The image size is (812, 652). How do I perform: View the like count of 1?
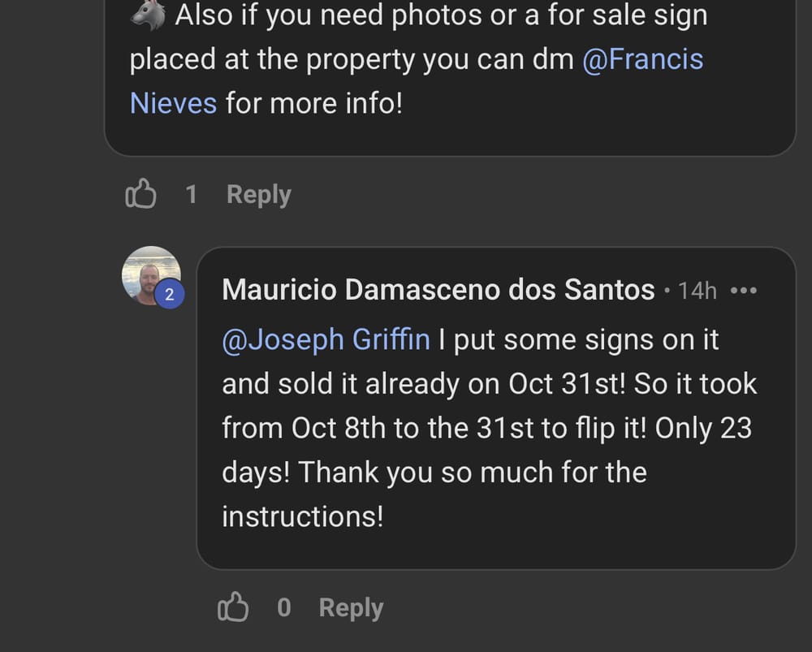(191, 195)
